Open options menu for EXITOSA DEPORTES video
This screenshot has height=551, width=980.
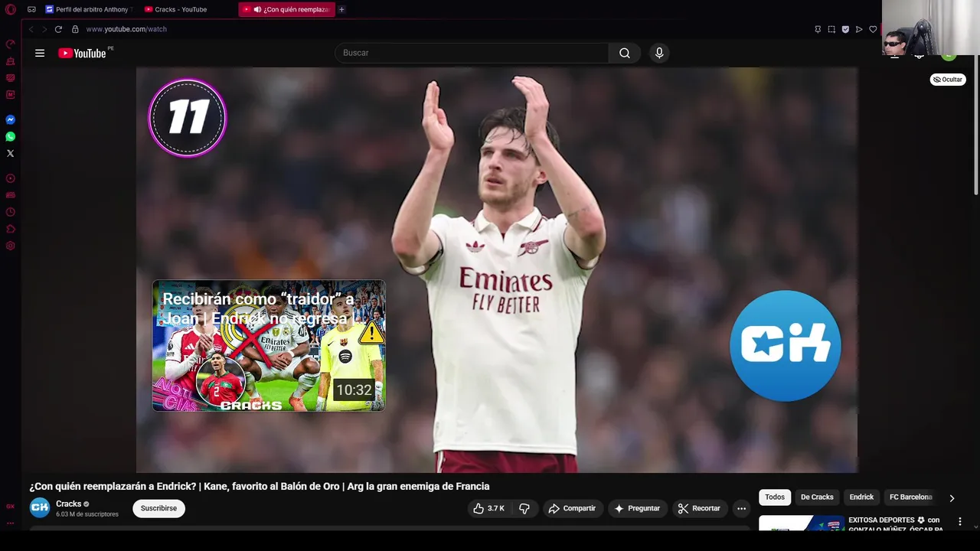point(959,521)
